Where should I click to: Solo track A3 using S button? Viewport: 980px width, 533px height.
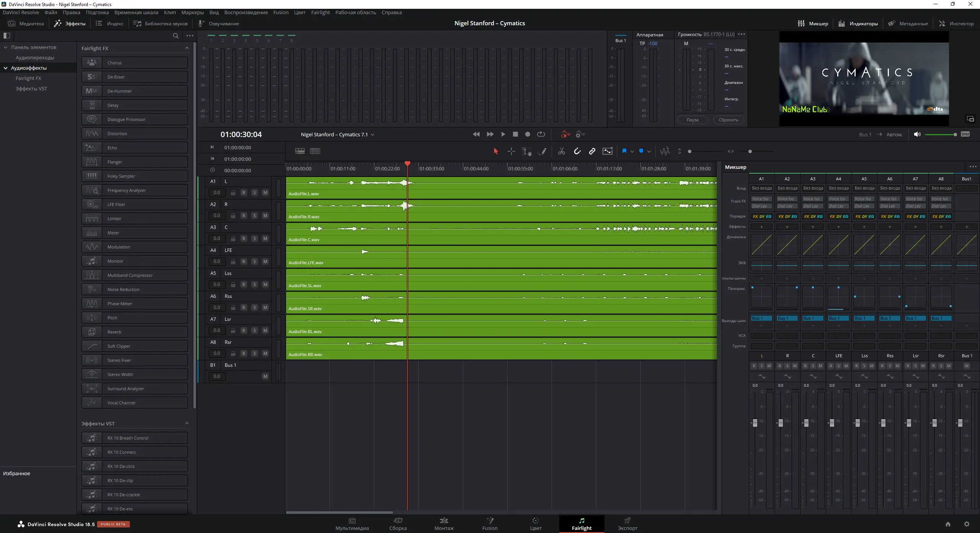[255, 239]
